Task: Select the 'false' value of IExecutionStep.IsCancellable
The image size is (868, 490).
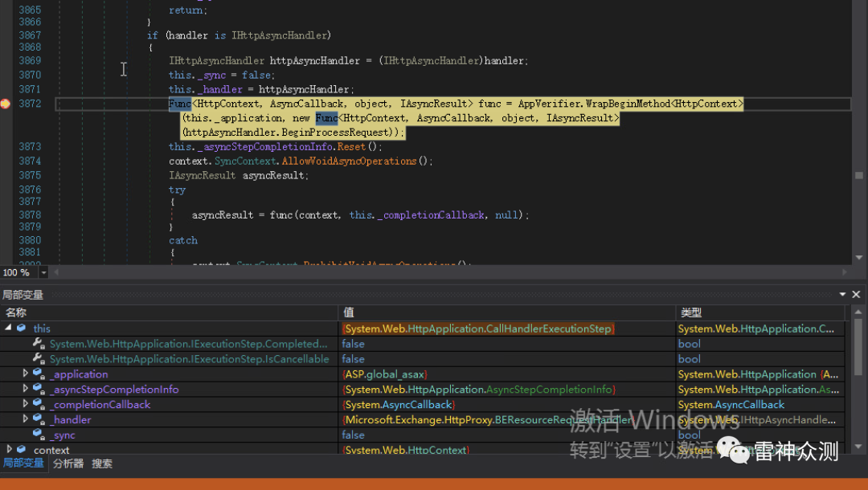Action: coord(506,359)
